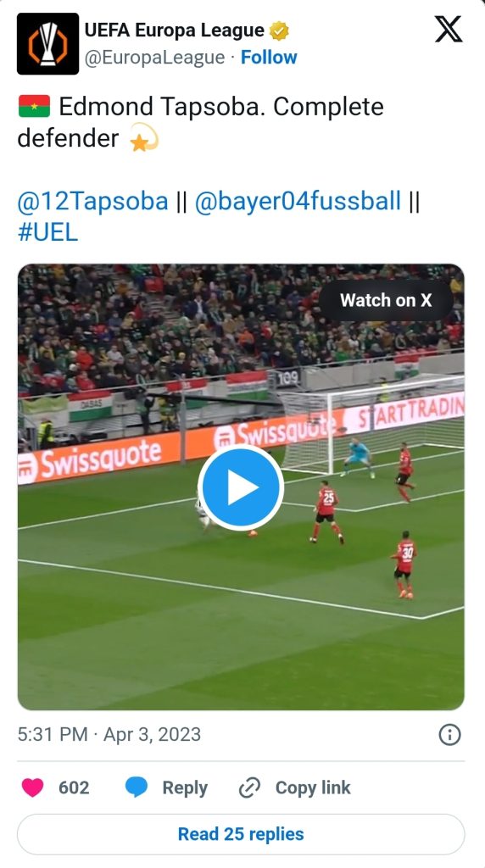Image resolution: width=485 pixels, height=868 pixels.
Task: Open the @bayer04fussball mention
Action: click(298, 201)
